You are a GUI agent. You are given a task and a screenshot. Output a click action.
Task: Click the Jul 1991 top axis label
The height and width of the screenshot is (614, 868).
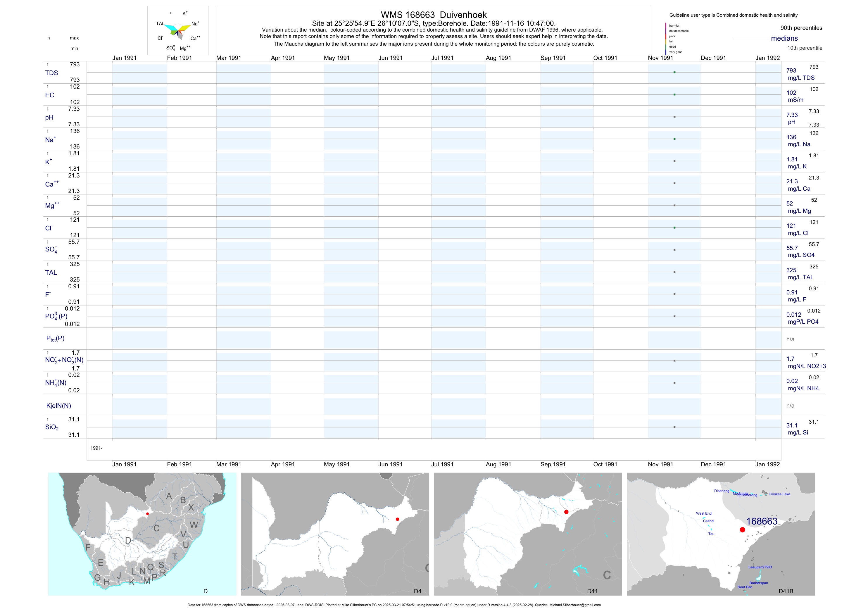(442, 58)
